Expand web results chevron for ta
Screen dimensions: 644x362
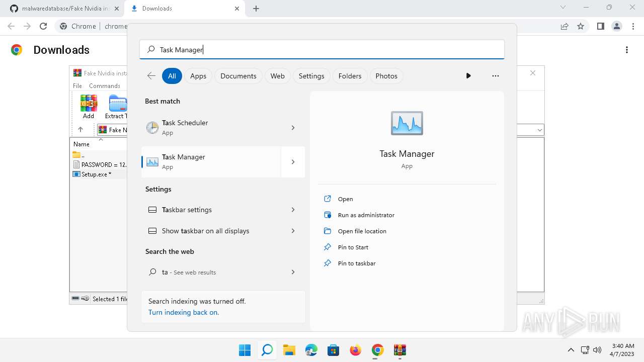tap(293, 272)
